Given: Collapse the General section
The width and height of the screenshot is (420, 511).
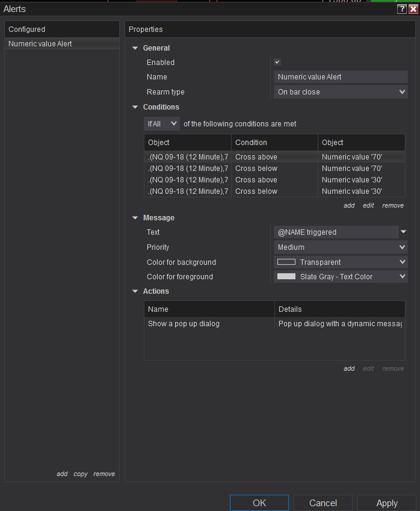Looking at the screenshot, I should click(135, 48).
